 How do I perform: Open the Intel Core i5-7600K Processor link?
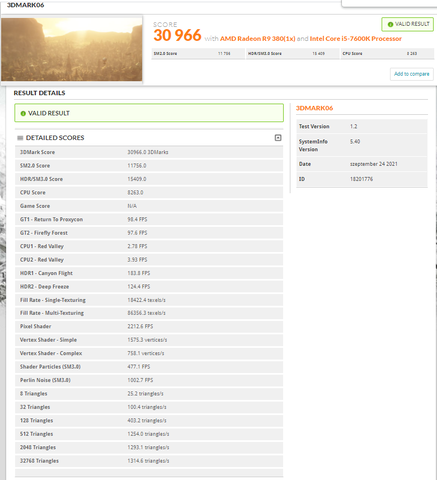pos(356,39)
